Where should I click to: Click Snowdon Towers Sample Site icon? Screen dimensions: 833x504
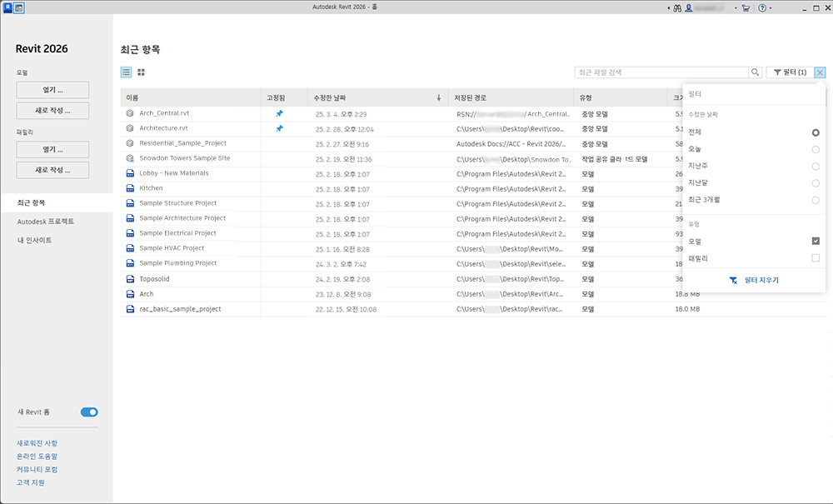(x=130, y=158)
